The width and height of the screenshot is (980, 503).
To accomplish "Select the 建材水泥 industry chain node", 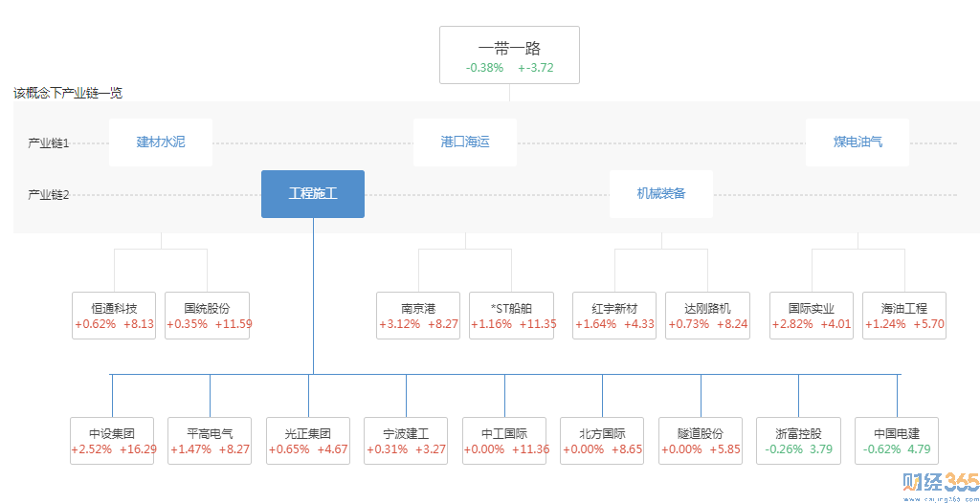I will point(161,142).
